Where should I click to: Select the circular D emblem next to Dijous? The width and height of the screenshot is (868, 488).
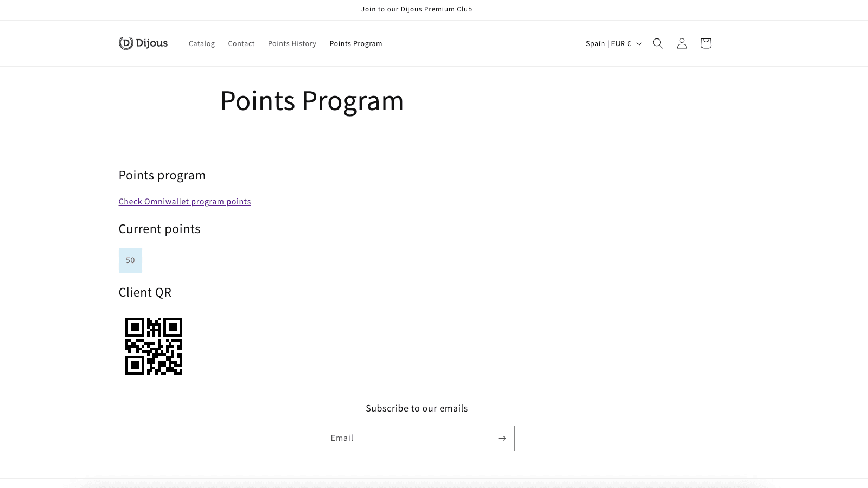click(125, 43)
